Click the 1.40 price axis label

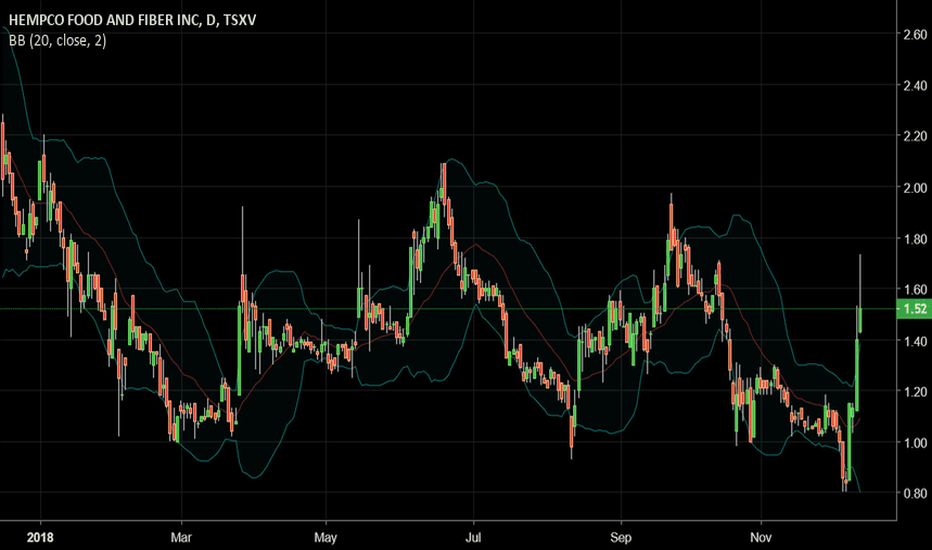point(915,341)
